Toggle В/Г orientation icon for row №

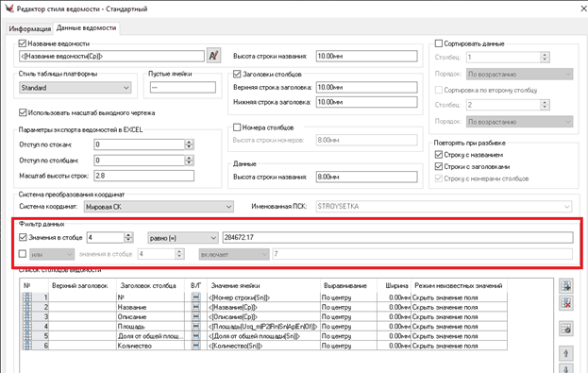coord(195,297)
